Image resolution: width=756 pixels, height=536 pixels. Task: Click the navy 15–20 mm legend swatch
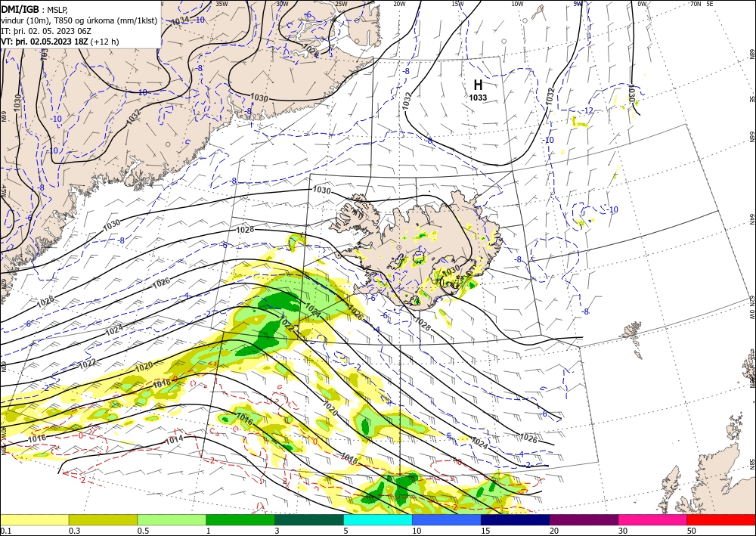[515, 519]
